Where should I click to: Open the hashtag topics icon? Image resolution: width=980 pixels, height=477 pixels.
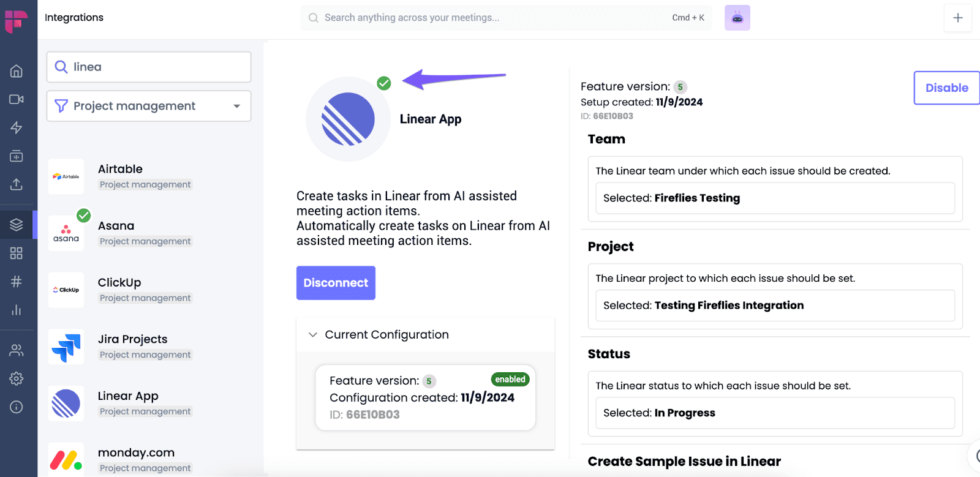pos(17,282)
